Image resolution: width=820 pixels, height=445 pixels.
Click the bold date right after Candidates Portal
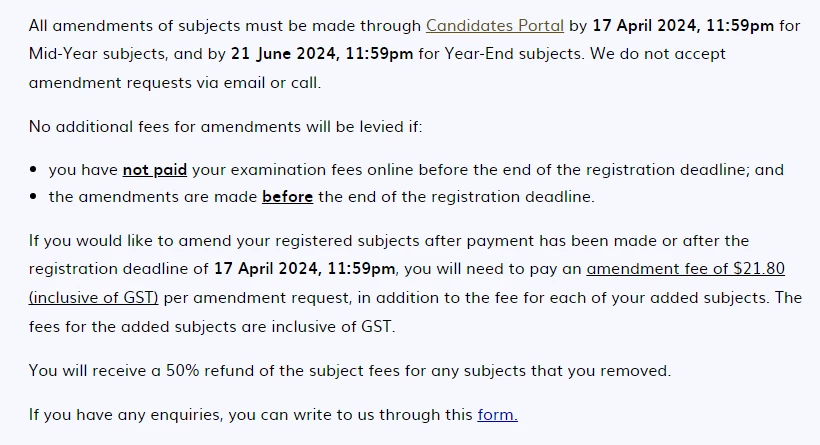[x=683, y=26]
